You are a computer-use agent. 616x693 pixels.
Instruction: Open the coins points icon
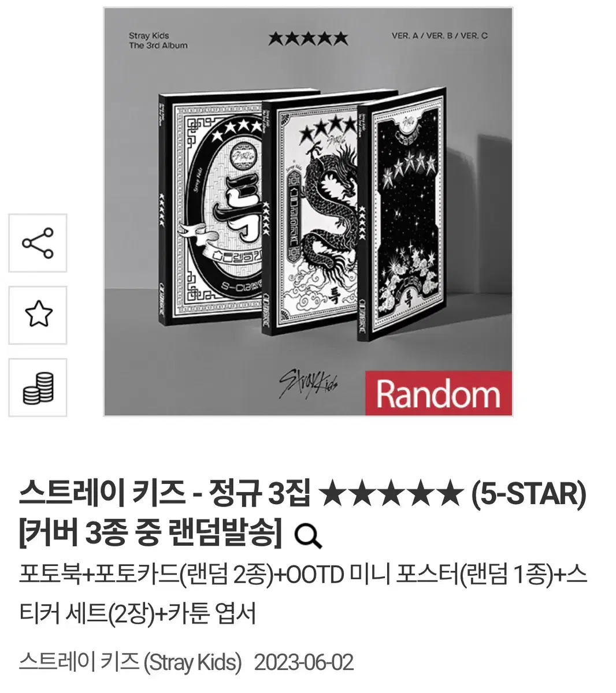pyautogui.click(x=38, y=388)
